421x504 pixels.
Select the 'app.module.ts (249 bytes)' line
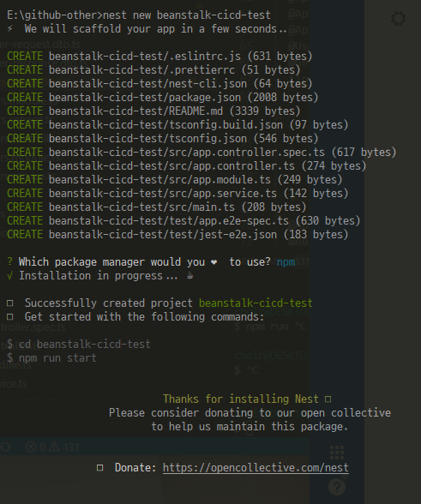click(174, 180)
